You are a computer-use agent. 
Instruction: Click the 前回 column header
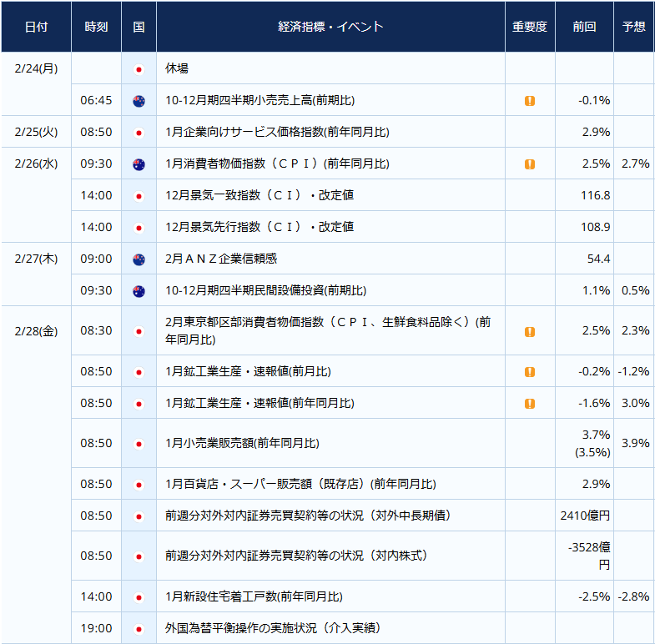click(584, 27)
